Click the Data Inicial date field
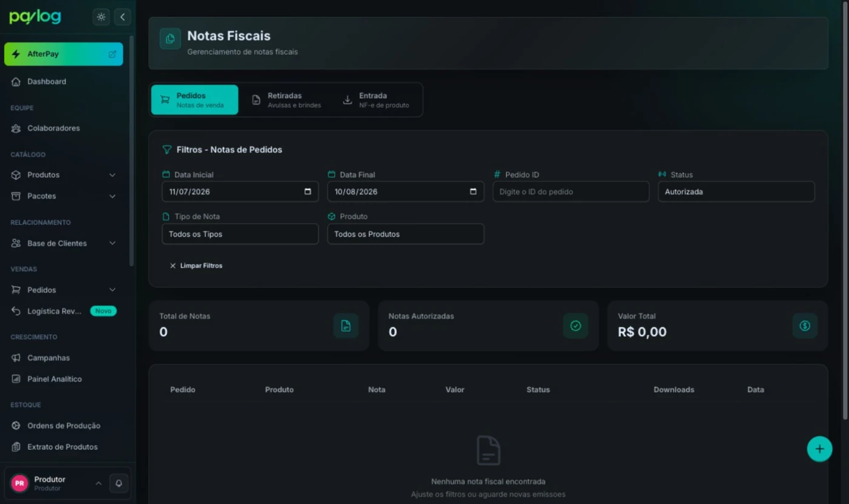 pos(240,192)
